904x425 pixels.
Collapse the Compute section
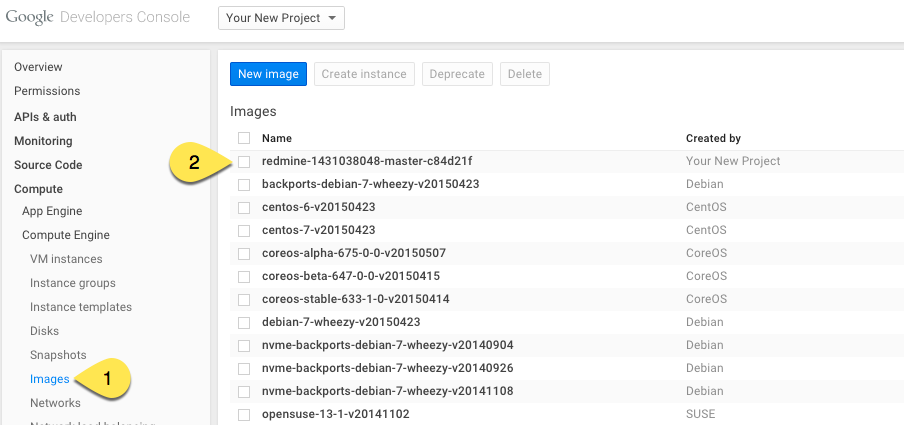click(x=38, y=189)
